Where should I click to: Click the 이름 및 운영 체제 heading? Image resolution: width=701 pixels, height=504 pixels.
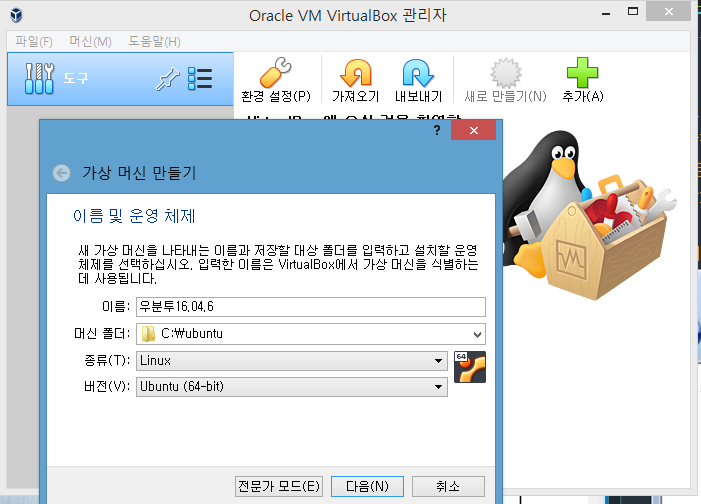[x=134, y=216]
